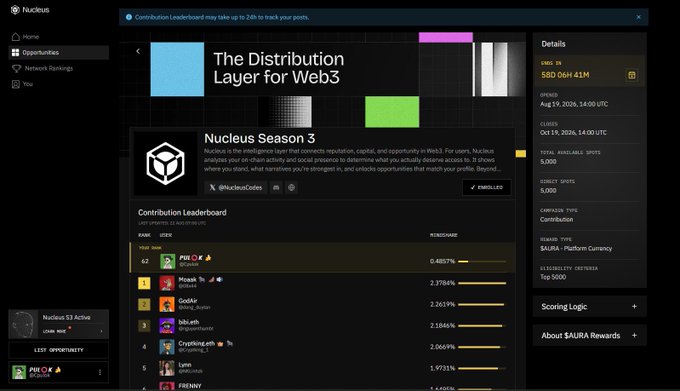Image resolution: width=680 pixels, height=391 pixels.
Task: Click the Details panel heading
Action: point(553,44)
